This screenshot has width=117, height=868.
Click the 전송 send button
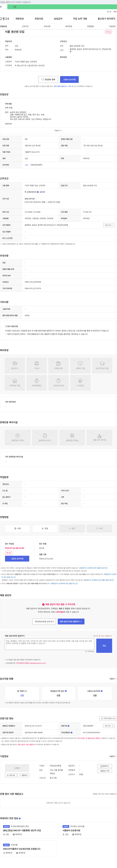(104, 646)
